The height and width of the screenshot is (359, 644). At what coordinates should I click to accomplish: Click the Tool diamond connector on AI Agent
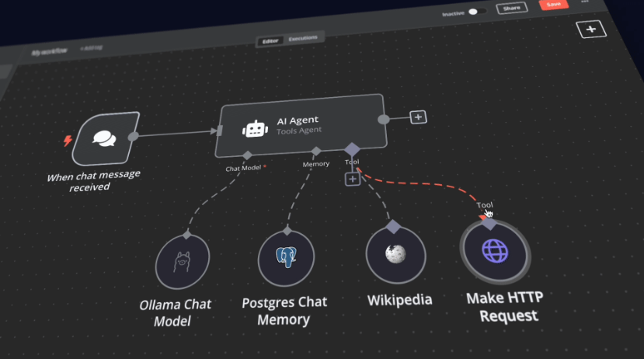tap(352, 148)
